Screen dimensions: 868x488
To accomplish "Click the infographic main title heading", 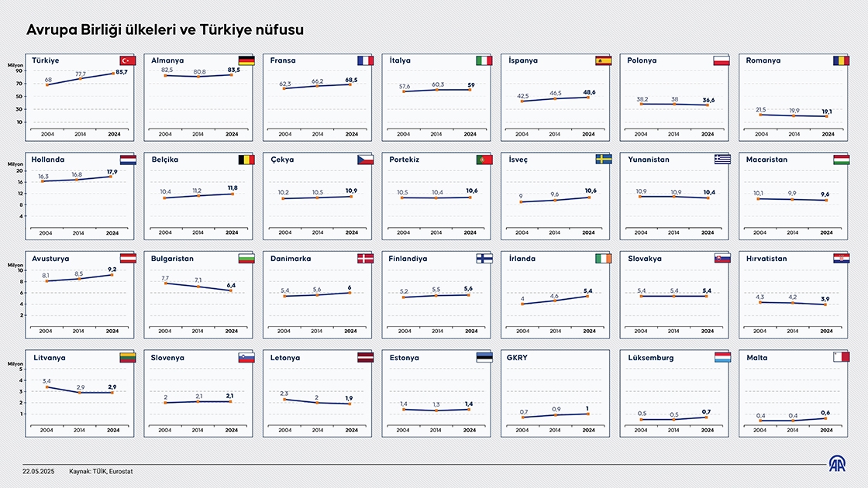I will pos(165,29).
